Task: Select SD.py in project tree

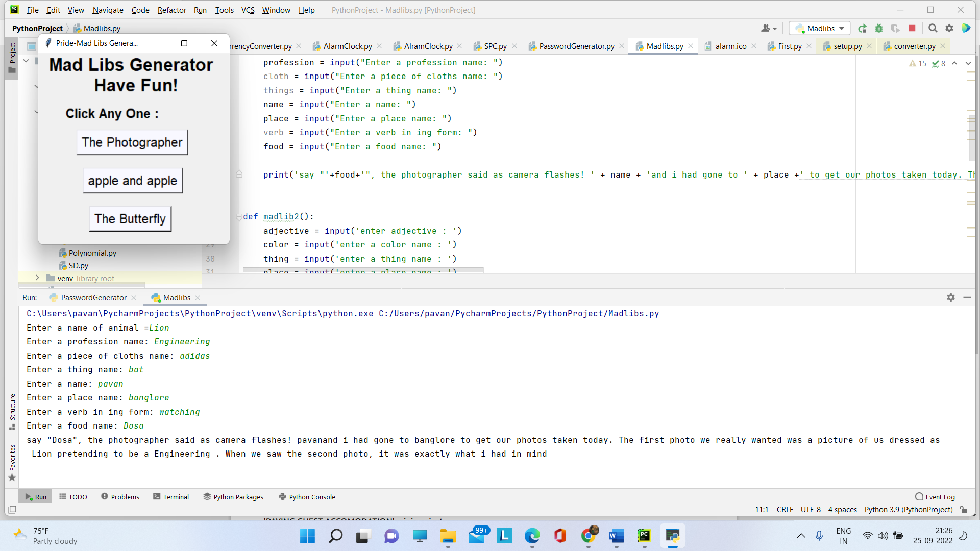Action: tap(78, 266)
